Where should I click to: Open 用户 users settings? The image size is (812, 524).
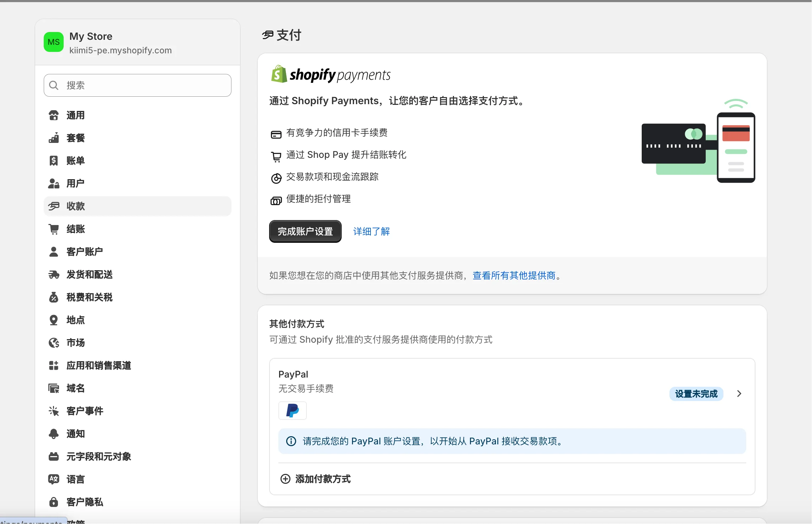coord(138,183)
